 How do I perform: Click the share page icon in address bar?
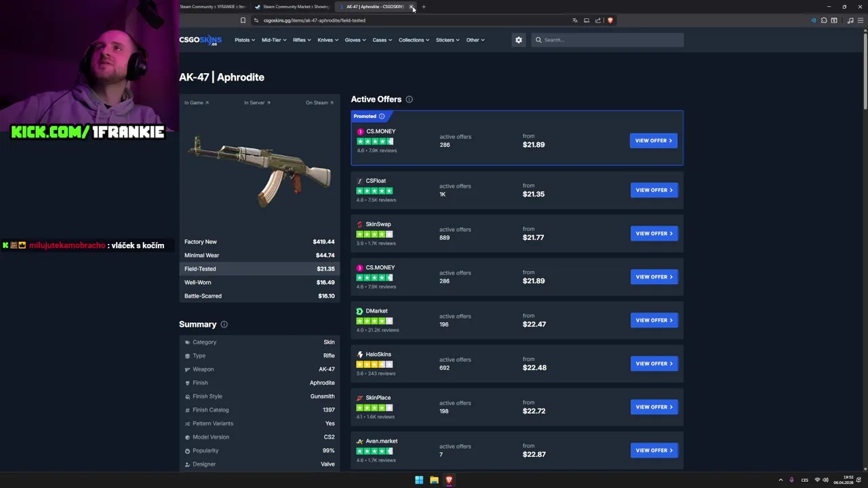598,20
